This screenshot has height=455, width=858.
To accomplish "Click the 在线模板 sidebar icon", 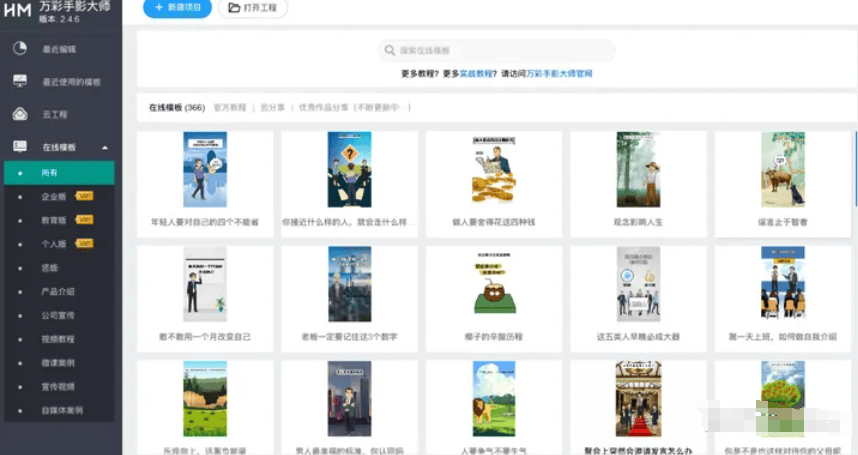I will pyautogui.click(x=19, y=147).
